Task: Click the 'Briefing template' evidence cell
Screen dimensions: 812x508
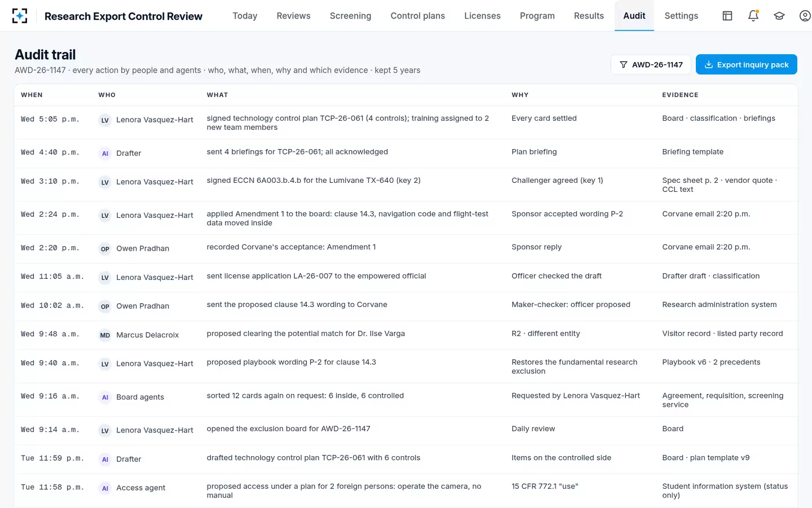Action: 692,152
